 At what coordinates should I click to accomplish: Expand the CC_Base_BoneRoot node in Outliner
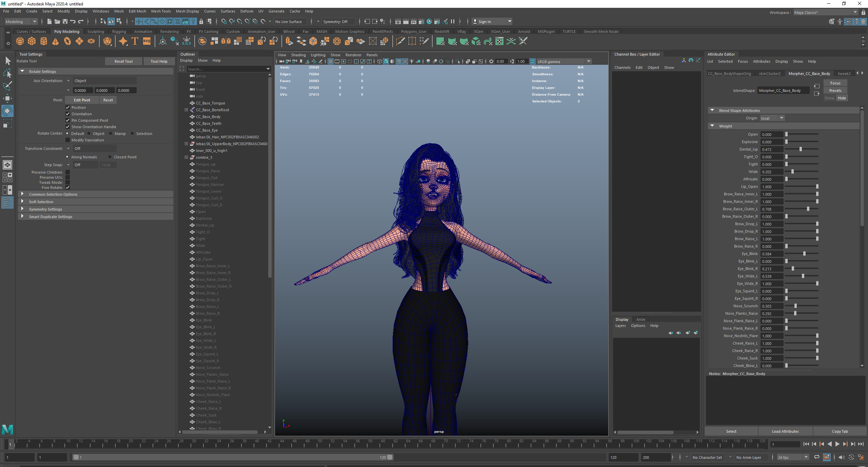pyautogui.click(x=186, y=110)
